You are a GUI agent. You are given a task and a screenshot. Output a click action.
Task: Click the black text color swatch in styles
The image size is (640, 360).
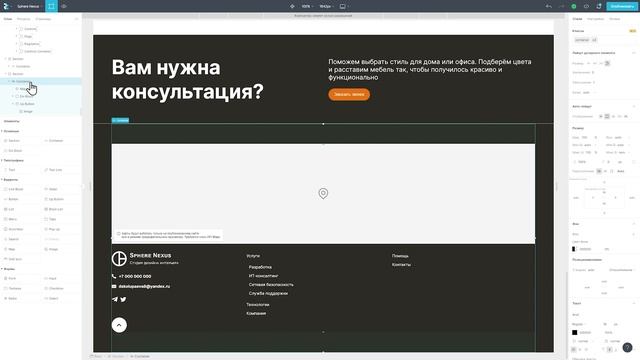[x=575, y=333]
